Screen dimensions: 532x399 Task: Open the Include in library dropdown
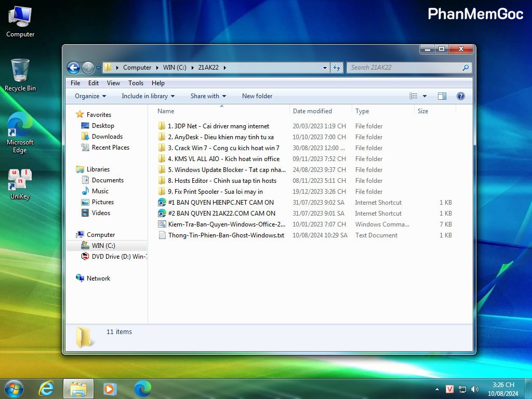(148, 96)
